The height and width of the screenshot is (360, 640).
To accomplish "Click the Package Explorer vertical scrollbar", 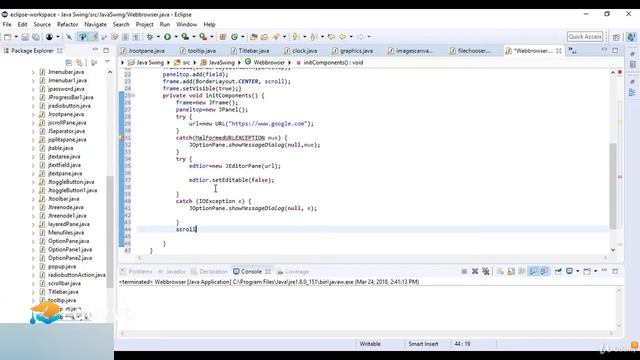I will [109, 232].
